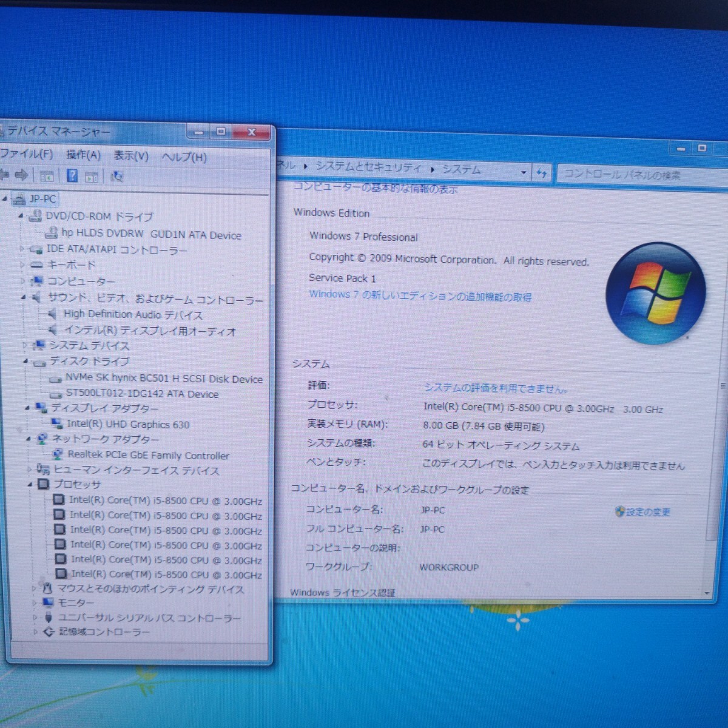Click the ディスク ドライブ category icon
The image size is (728, 728).
tap(40, 362)
